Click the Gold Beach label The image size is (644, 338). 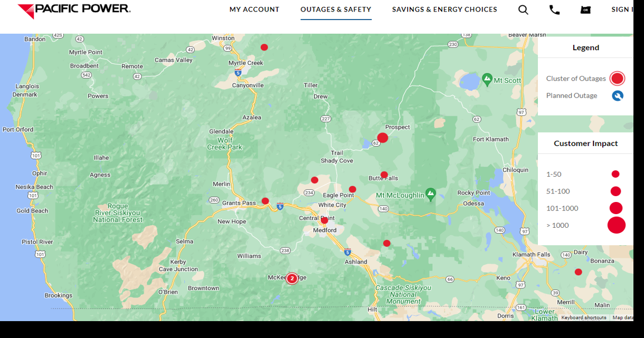[x=32, y=210]
